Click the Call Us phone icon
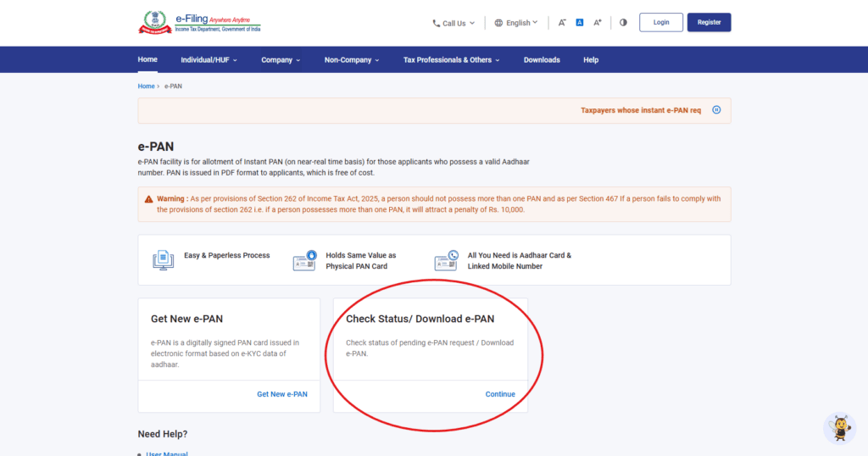The height and width of the screenshot is (456, 868). pos(437,23)
